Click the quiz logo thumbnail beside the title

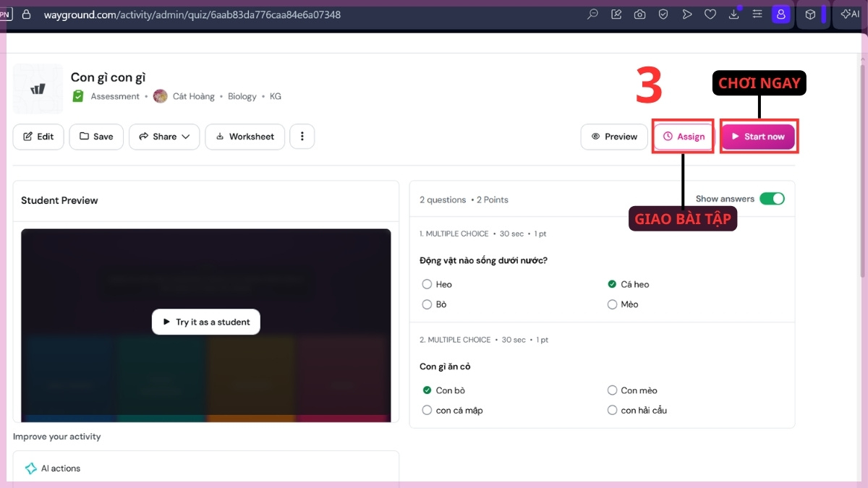tap(38, 88)
